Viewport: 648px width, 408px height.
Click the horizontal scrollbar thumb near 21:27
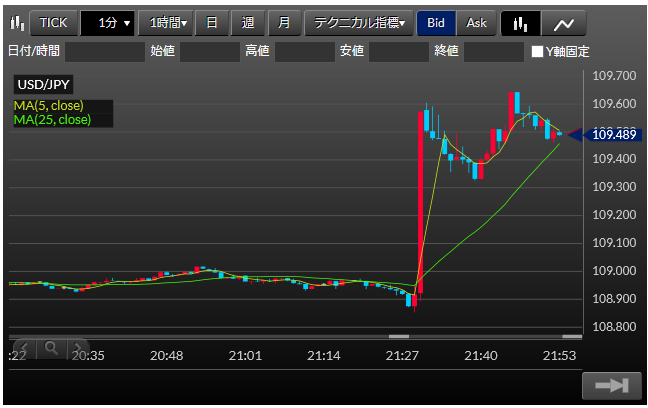[x=399, y=336]
